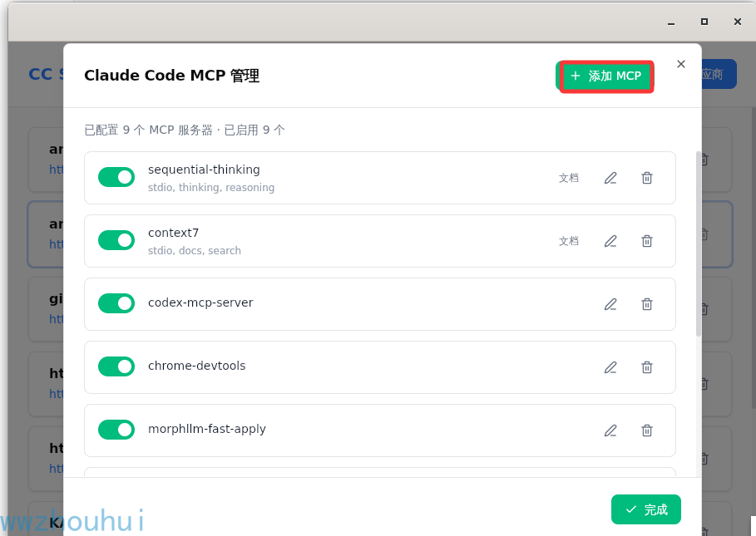Delete the sequential-thinking MCP server
The width and height of the screenshot is (756, 536).
coord(647,178)
